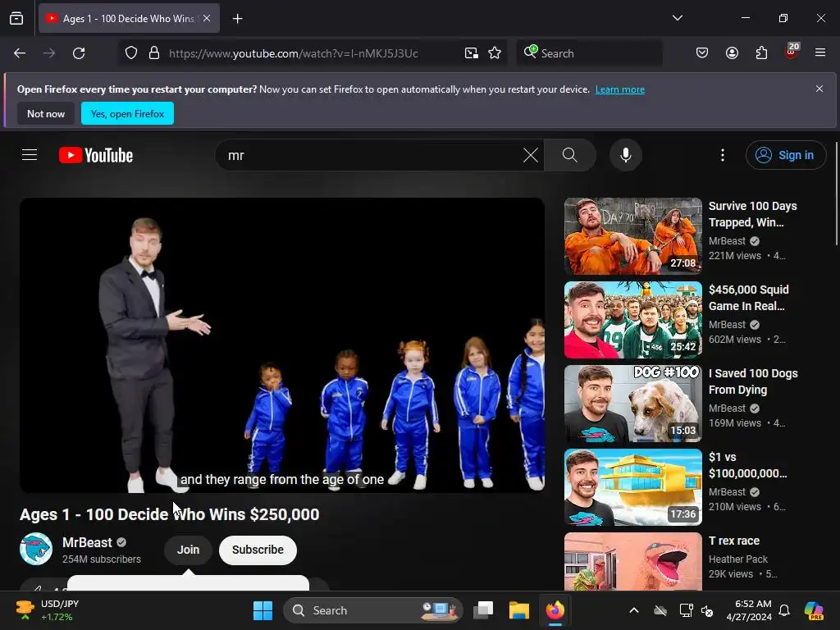Image resolution: width=840 pixels, height=630 pixels.
Task: Open Task View on the taskbar
Action: point(483,610)
